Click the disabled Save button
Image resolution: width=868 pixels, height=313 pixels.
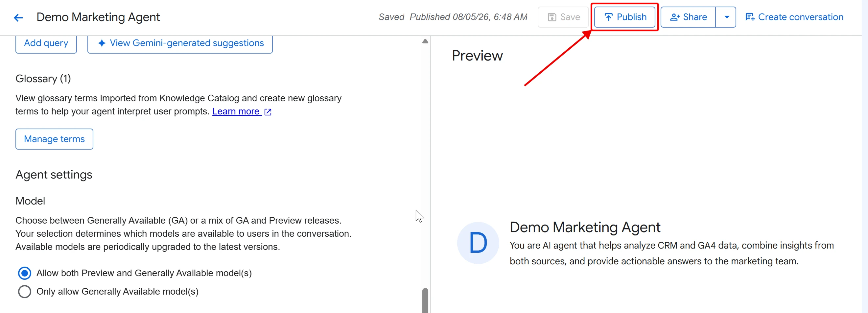coord(563,17)
